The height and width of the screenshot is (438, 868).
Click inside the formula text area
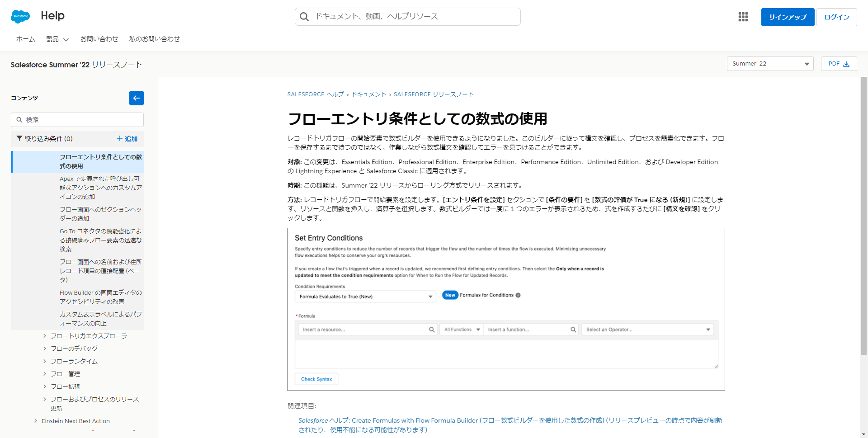[x=506, y=354]
